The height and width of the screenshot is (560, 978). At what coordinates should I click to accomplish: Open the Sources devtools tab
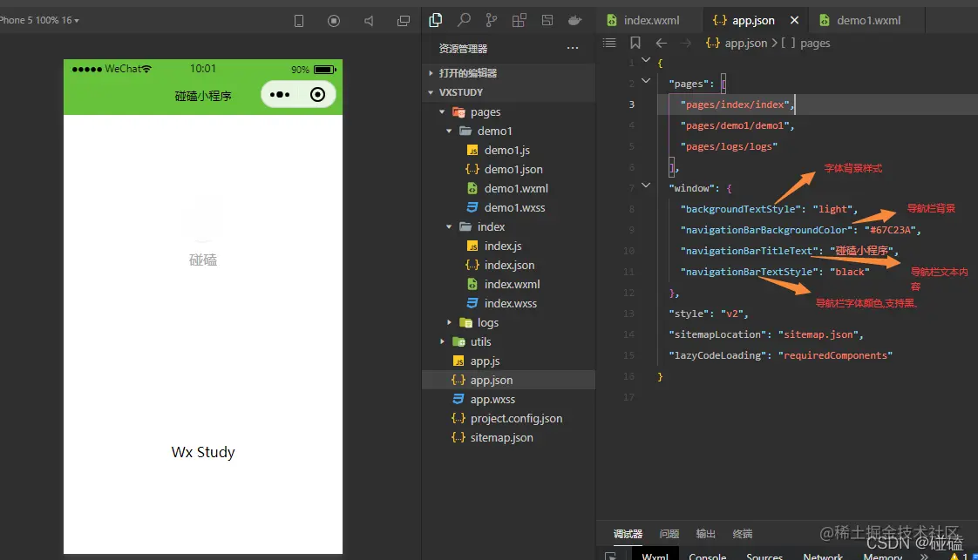[x=764, y=556]
